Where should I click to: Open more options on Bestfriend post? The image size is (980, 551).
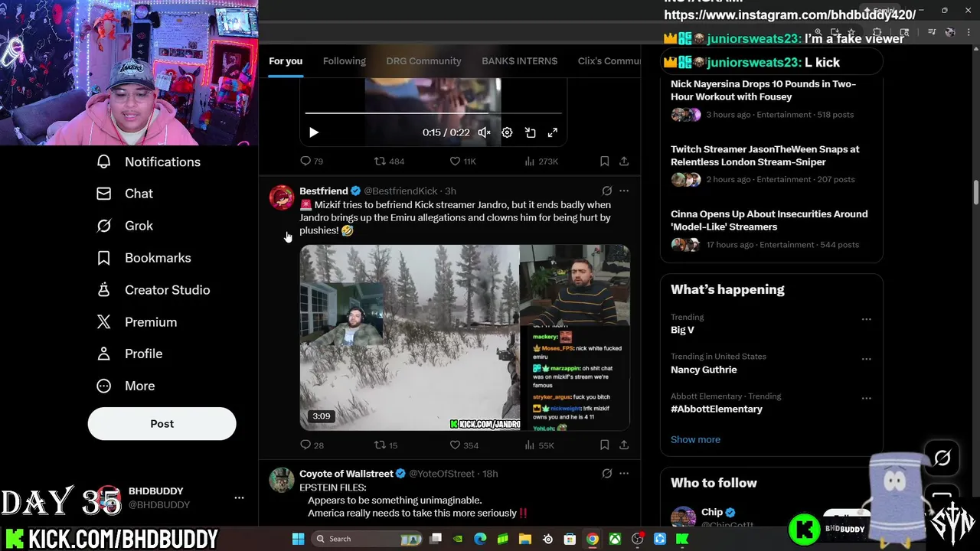pyautogui.click(x=624, y=191)
